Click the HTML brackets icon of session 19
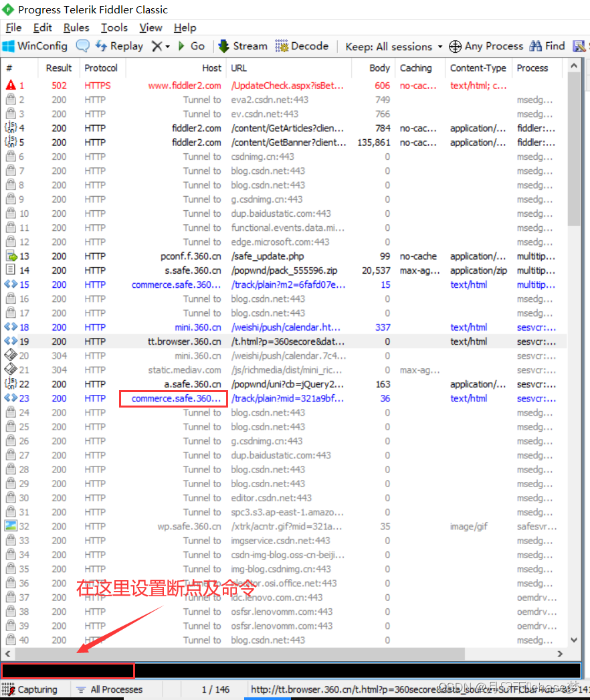The image size is (590, 700). tap(11, 341)
